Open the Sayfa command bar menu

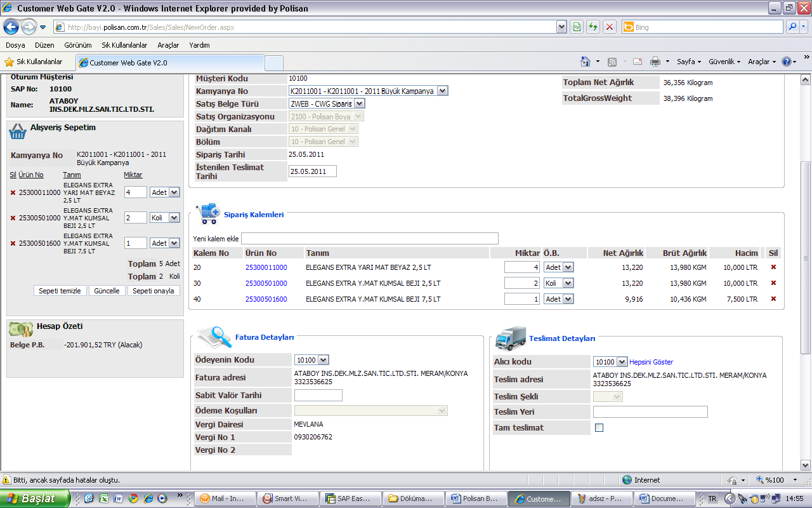689,62
